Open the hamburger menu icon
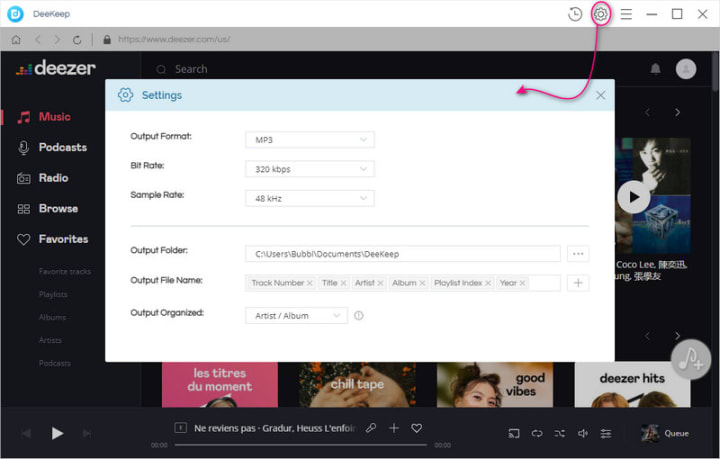720x459 pixels. click(626, 14)
